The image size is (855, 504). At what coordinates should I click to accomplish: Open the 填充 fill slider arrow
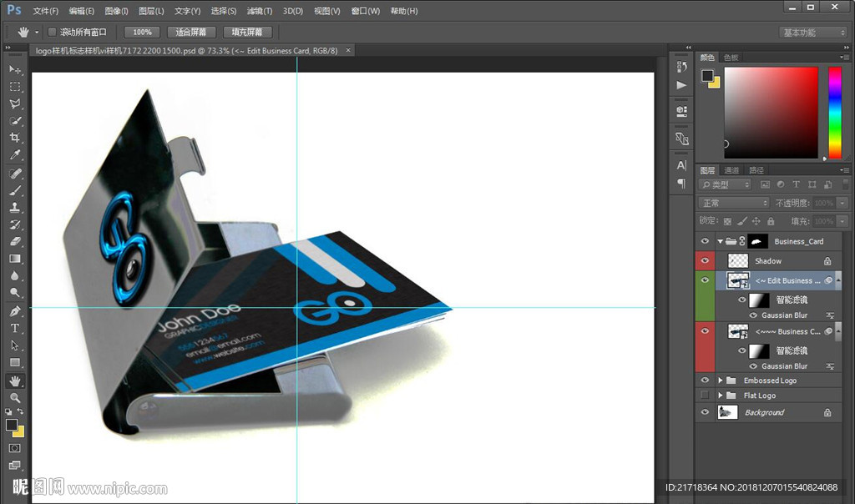[x=842, y=221]
